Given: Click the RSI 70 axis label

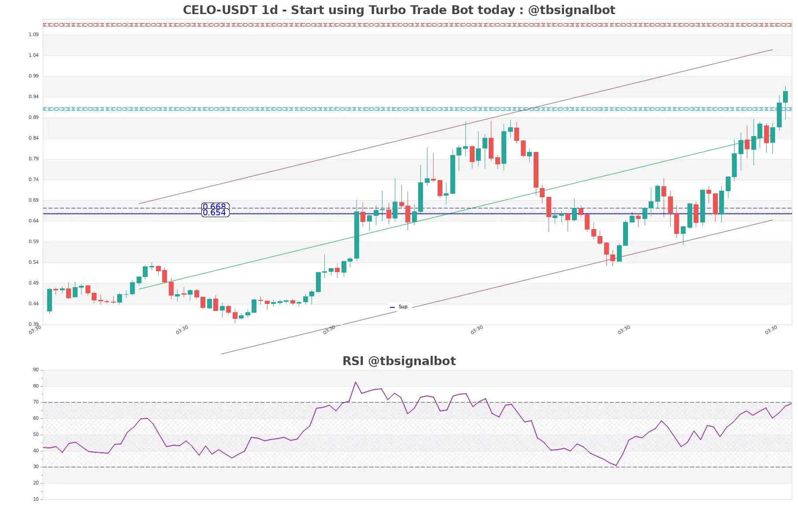Looking at the screenshot, I should click(36, 402).
